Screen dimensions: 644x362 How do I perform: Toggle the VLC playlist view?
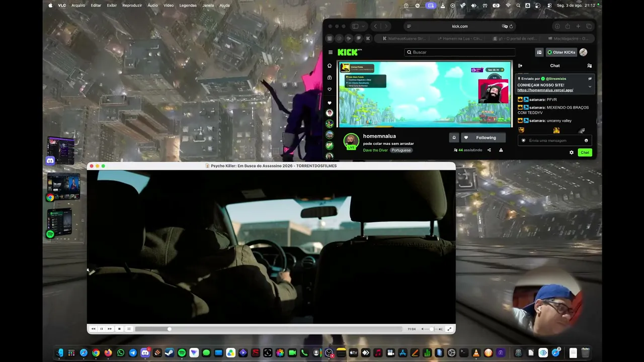[129, 329]
